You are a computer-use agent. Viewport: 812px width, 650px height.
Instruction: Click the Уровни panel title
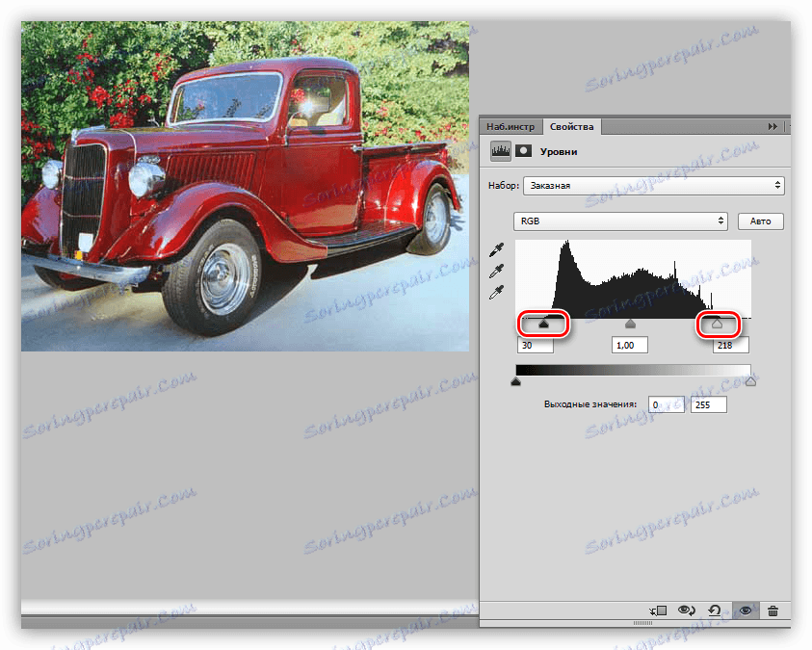coord(559,151)
